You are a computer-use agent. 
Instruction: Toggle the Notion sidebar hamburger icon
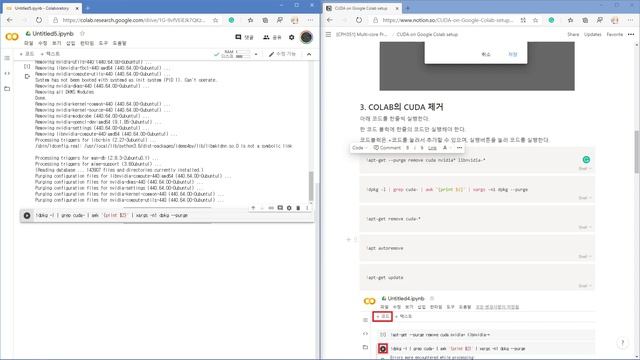(328, 35)
